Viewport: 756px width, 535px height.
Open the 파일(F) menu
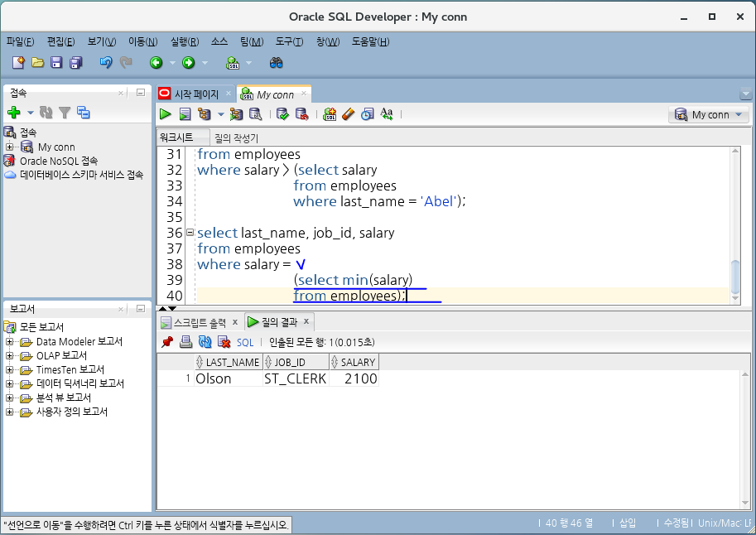(20, 41)
